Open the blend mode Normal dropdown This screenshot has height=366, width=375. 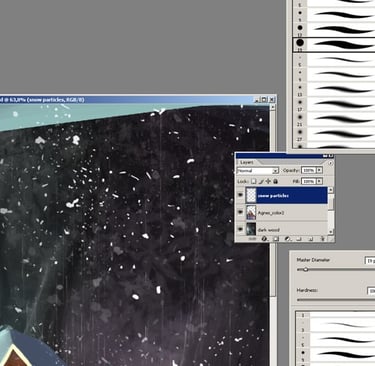pyautogui.click(x=258, y=171)
